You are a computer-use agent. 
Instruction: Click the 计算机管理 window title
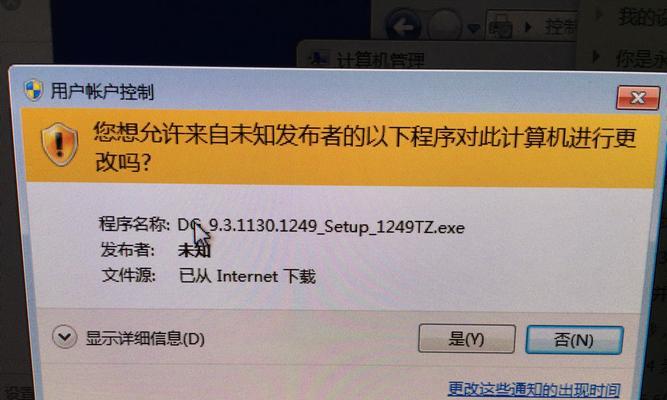[x=380, y=60]
